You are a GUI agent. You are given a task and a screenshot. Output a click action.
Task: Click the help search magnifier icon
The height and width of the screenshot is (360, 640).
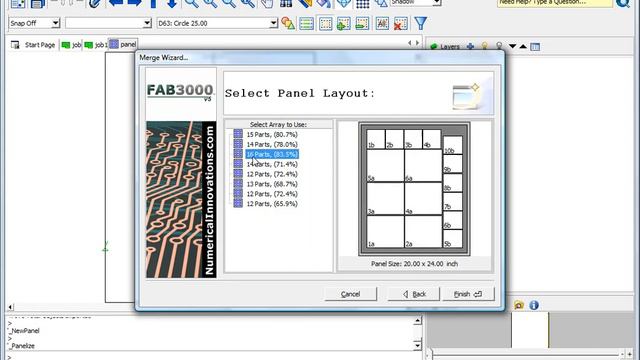click(623, 2)
